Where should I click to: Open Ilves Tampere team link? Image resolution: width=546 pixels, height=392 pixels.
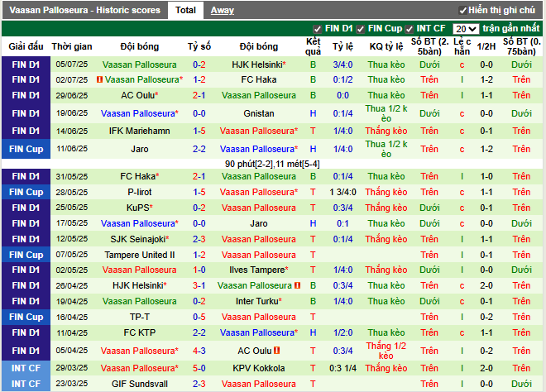pyautogui.click(x=257, y=270)
